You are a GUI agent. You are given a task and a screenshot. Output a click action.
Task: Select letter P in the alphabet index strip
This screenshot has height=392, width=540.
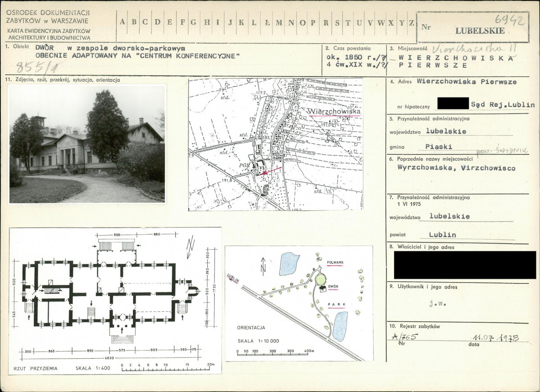(313, 23)
